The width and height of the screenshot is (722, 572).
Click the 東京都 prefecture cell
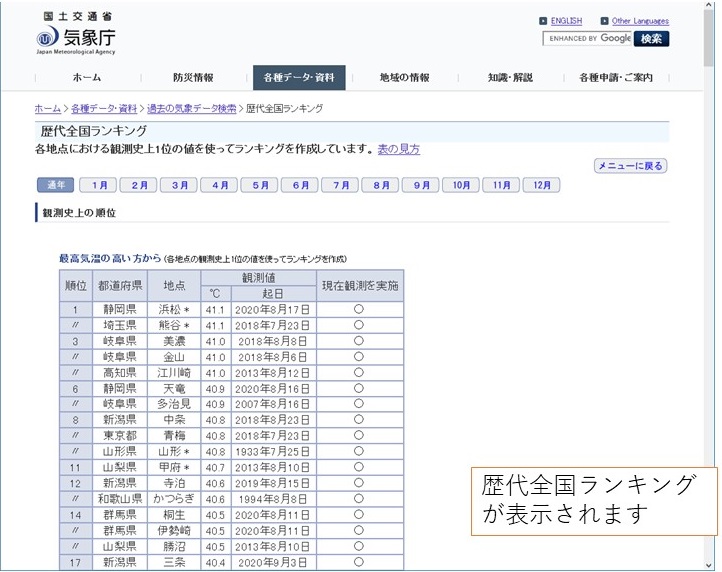(x=120, y=436)
